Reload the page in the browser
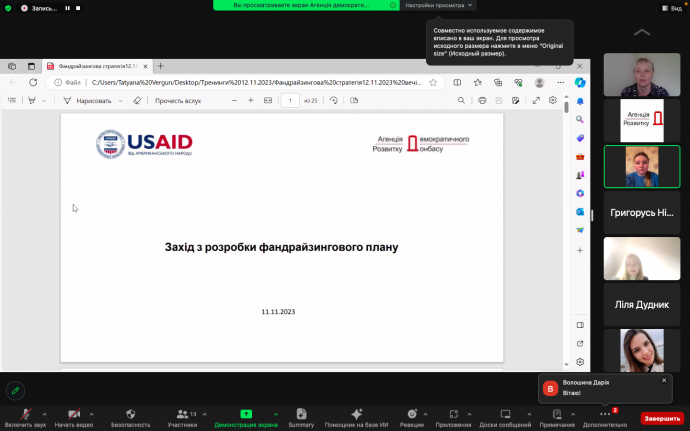The width and height of the screenshot is (690, 431). (x=33, y=82)
